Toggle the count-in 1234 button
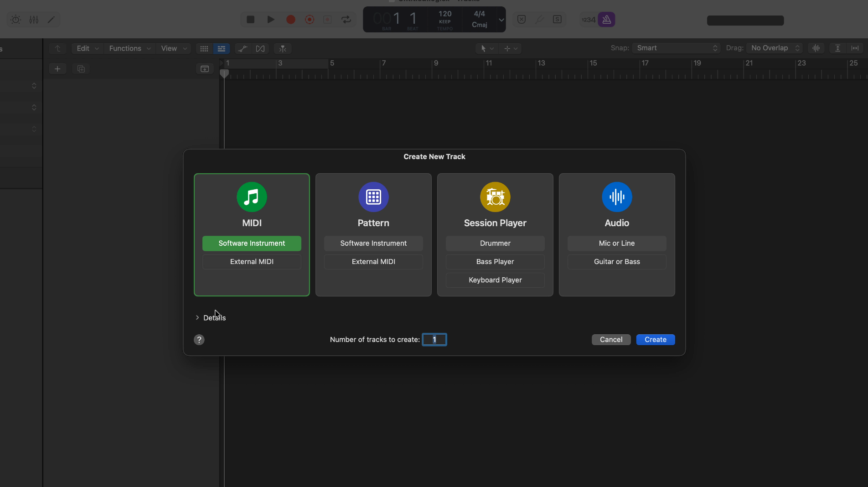868x487 pixels. coord(588,20)
